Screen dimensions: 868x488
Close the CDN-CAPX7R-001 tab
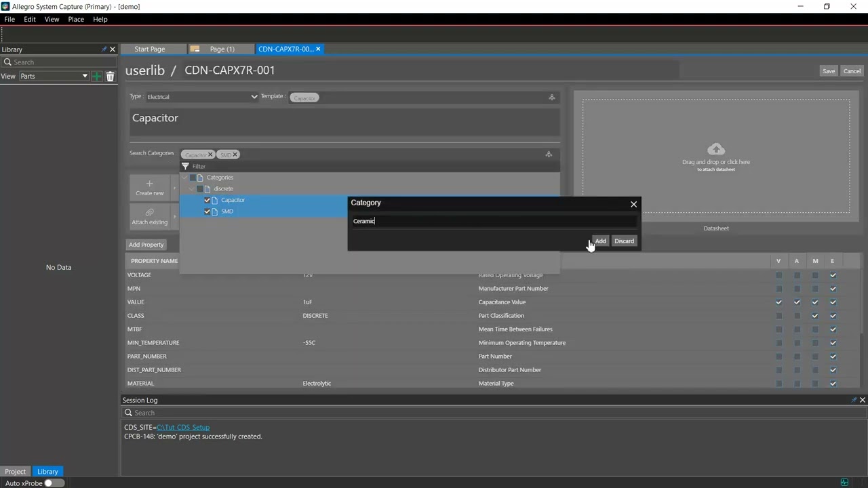coord(318,49)
